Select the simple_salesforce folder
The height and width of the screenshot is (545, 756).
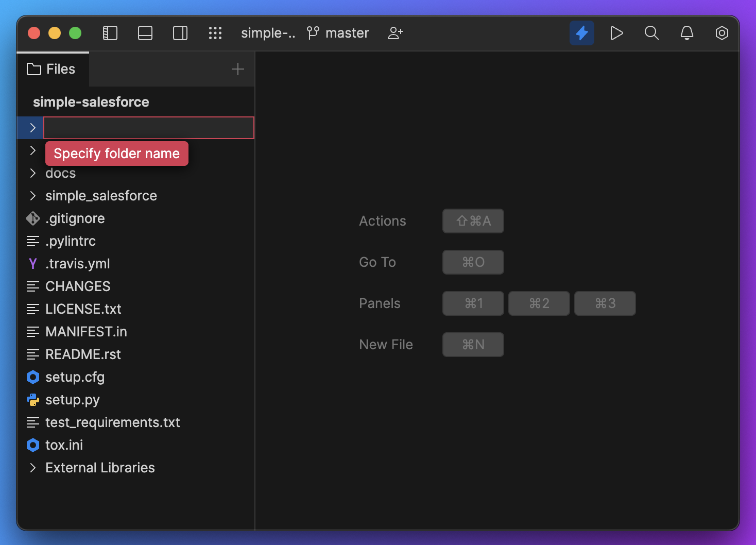click(101, 196)
